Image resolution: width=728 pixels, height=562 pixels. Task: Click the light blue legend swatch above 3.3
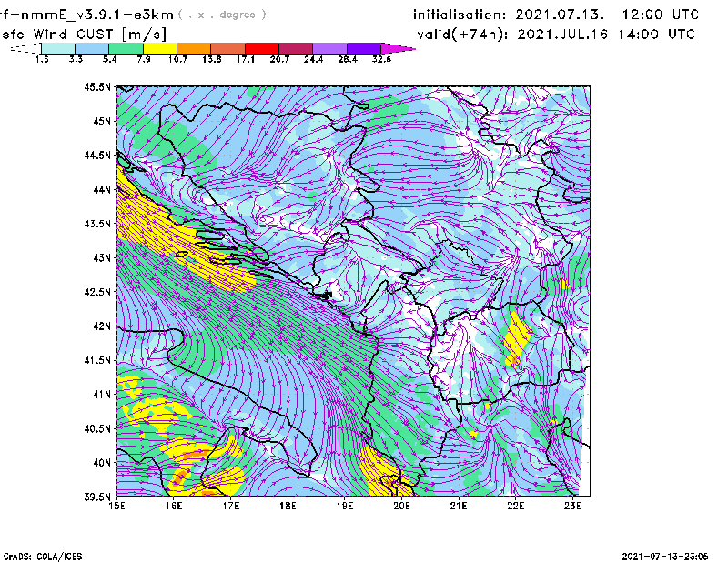[x=92, y=48]
